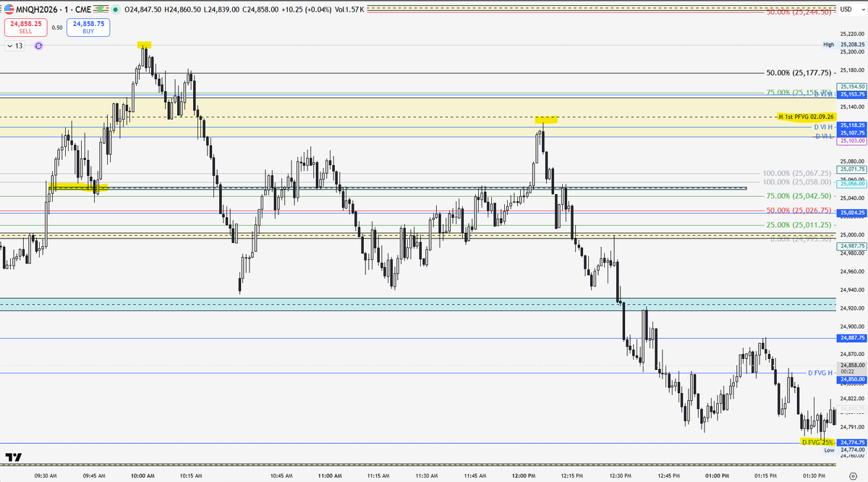The width and height of the screenshot is (868, 482).
Task: Click the L24,839.00 low value
Action: (x=221, y=9)
